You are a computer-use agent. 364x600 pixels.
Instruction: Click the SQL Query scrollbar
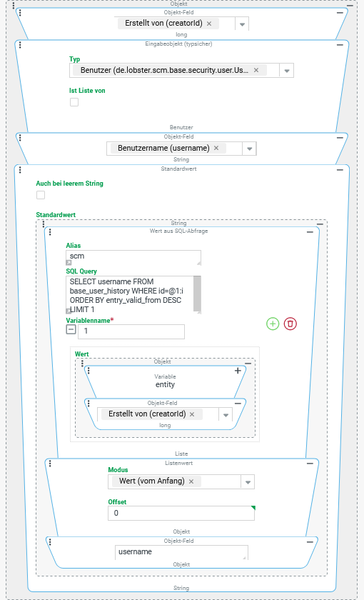coord(197,294)
